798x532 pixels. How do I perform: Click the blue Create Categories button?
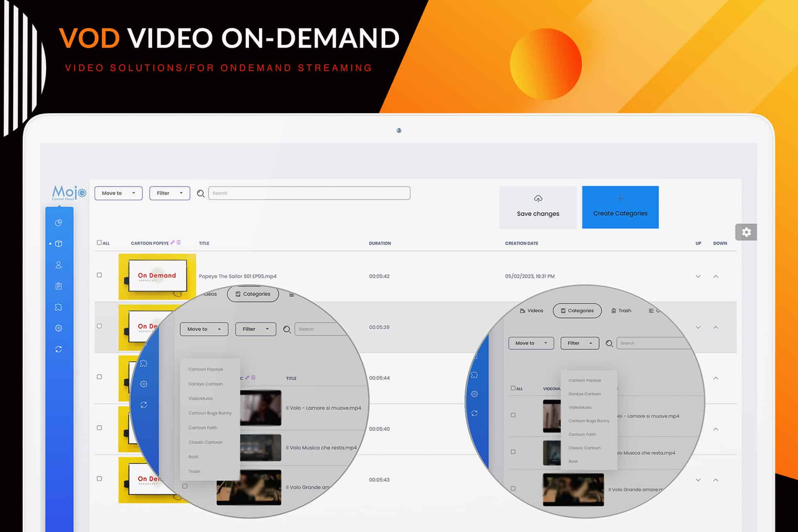tap(620, 207)
